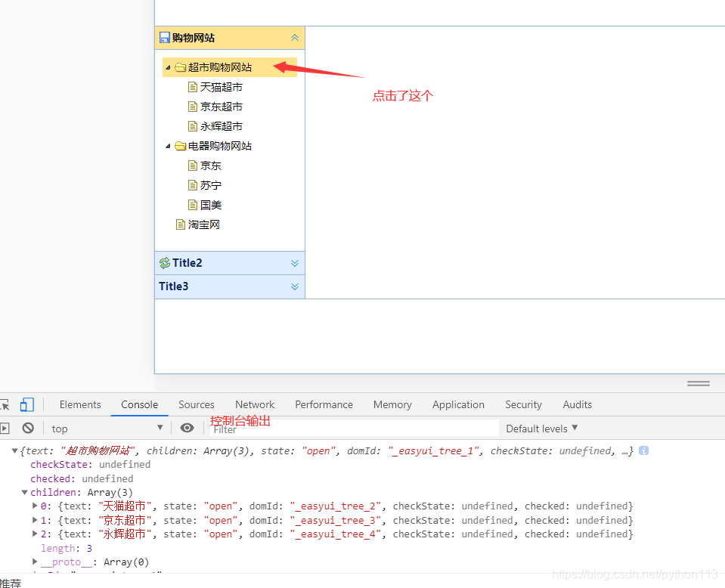Click the 电器购物网站 folder icon
This screenshot has height=588, width=725.
(181, 146)
